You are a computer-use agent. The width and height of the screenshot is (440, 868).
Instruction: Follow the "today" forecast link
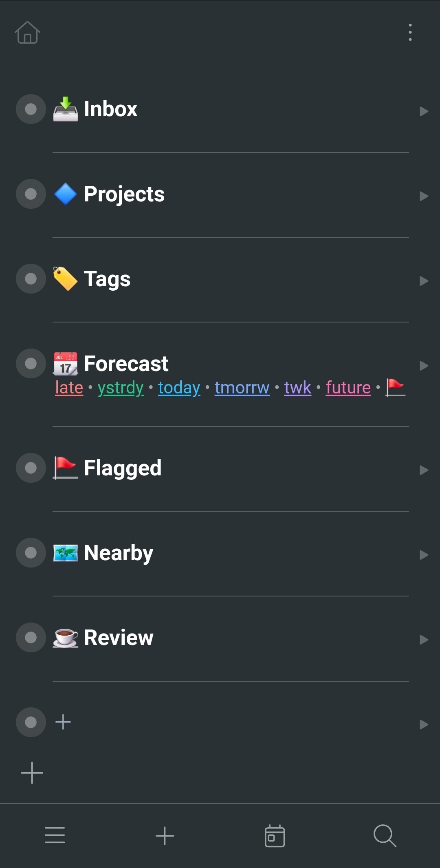point(179,388)
